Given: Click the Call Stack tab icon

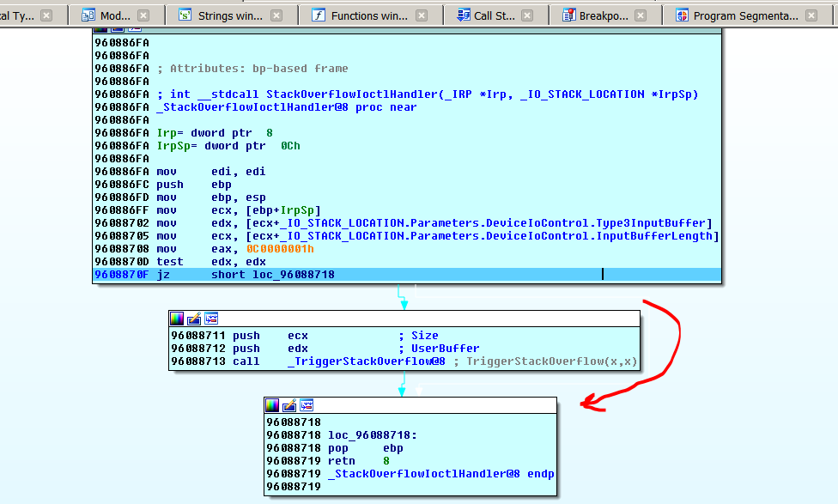Looking at the screenshot, I should 463,15.
